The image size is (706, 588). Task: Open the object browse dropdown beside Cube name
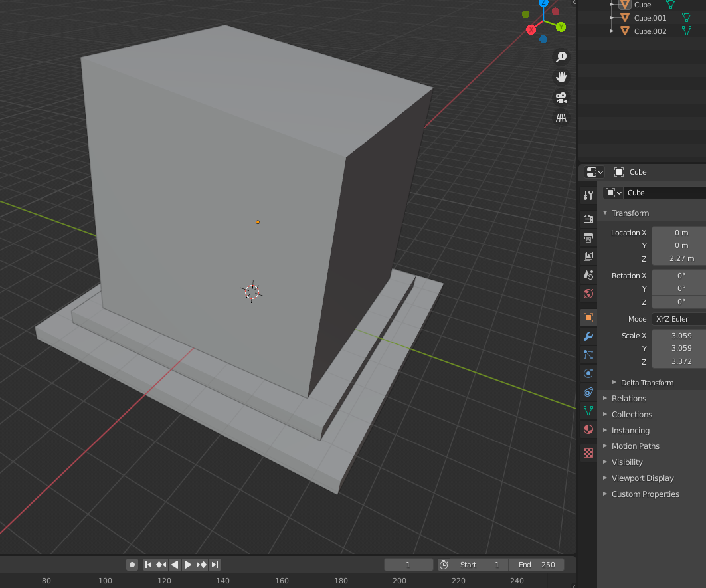(x=613, y=193)
